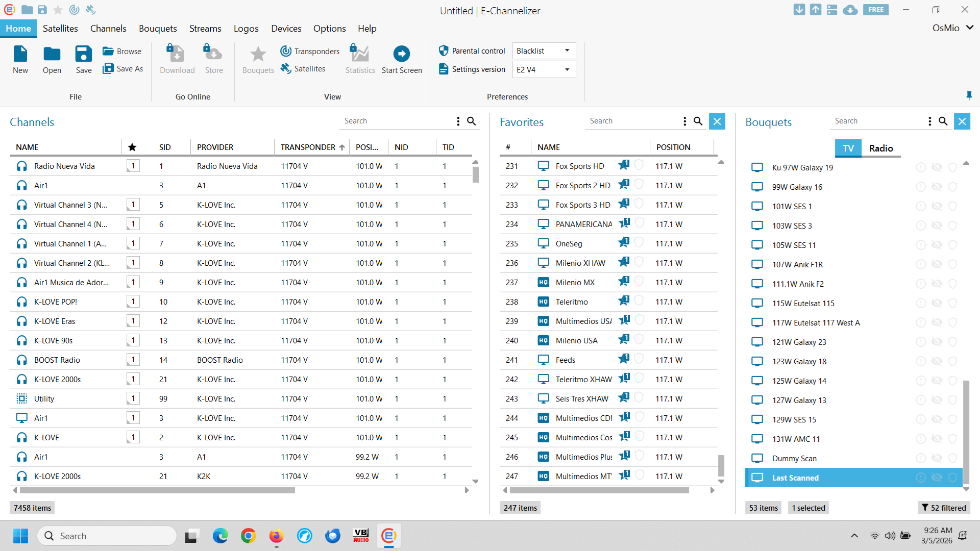Go to the Start Screen
Viewport: 980px width, 551px height.
(402, 60)
